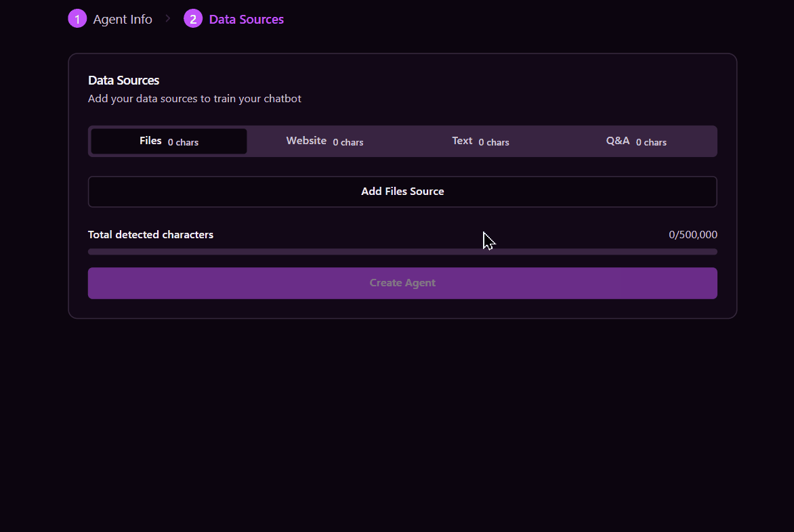Click the breadcrumb chevron between steps
Viewport: 794px width, 532px height.
point(167,19)
